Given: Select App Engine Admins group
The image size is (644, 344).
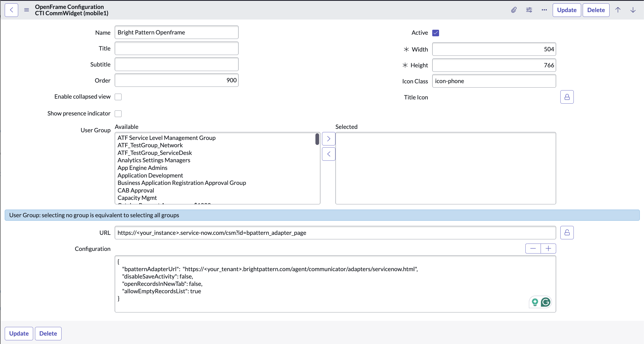Looking at the screenshot, I should click(142, 168).
